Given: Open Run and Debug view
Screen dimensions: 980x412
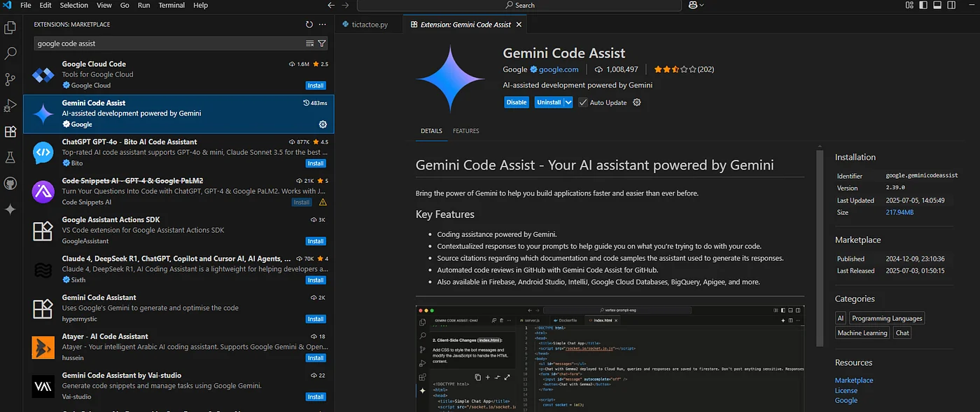Looking at the screenshot, I should point(10,105).
